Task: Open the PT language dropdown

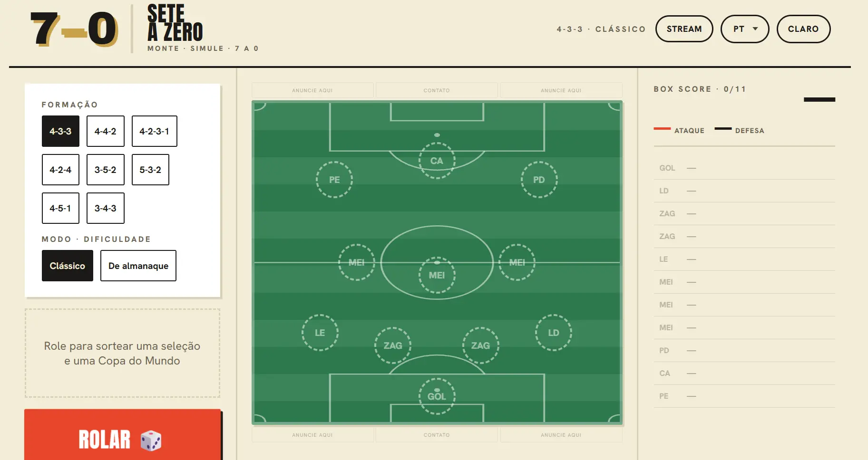Action: pos(745,29)
